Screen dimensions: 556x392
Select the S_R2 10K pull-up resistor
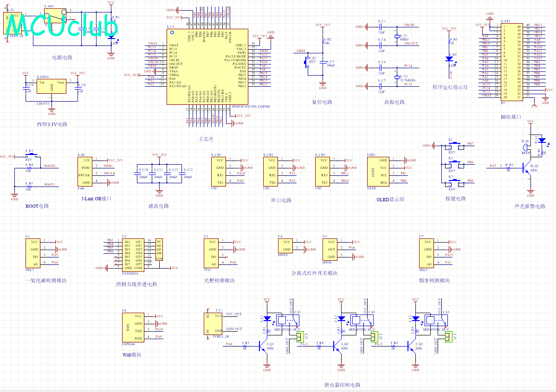[323, 41]
